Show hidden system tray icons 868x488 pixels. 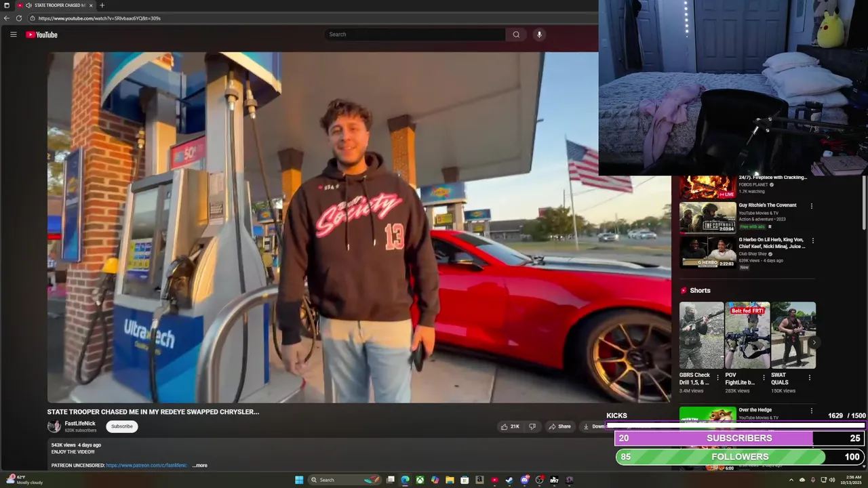tap(791, 480)
